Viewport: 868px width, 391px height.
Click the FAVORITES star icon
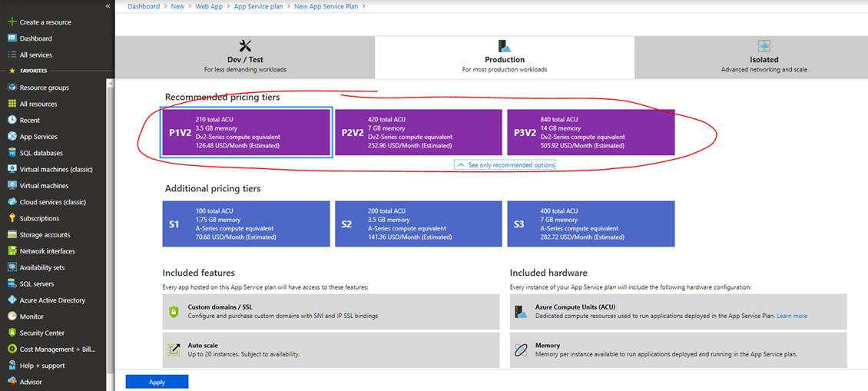coord(12,71)
